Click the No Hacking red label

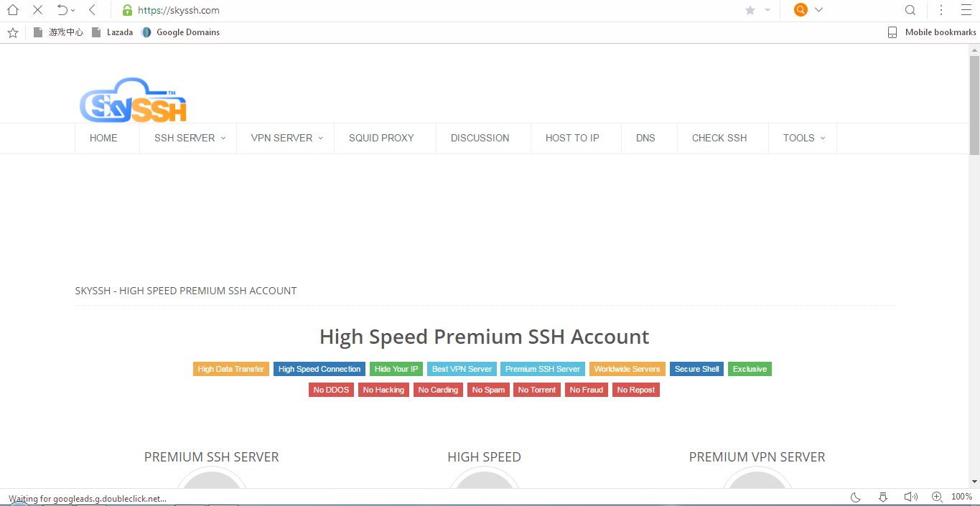click(383, 390)
